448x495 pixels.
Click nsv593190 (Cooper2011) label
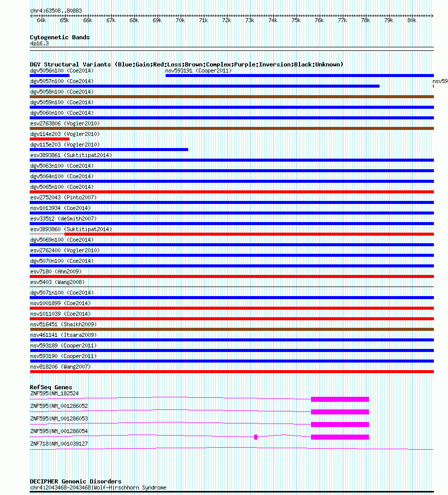tap(63, 356)
